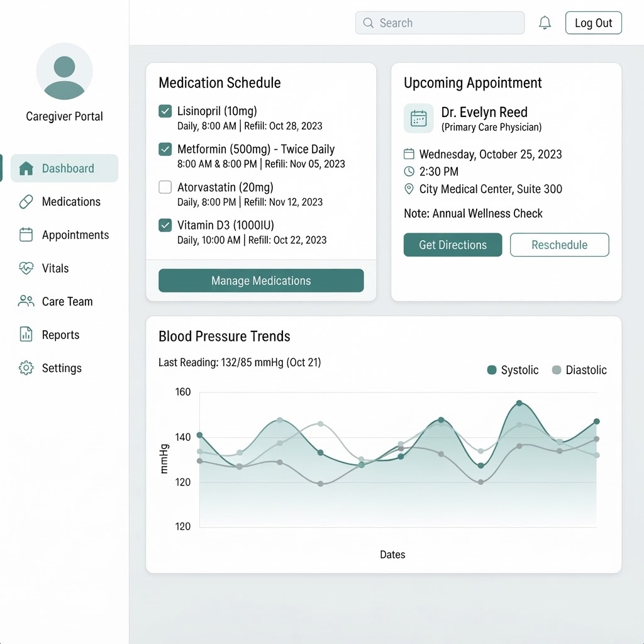The width and height of the screenshot is (644, 644).
Task: Open notifications via the bell icon
Action: click(545, 23)
